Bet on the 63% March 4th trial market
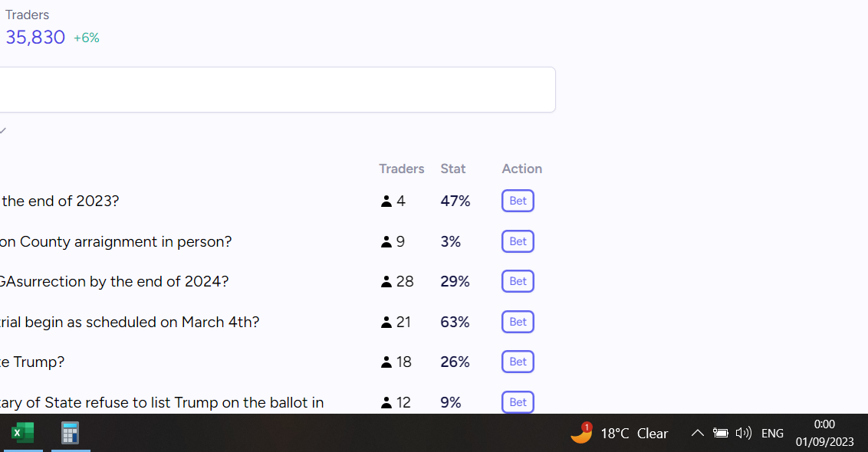Viewport: 868px width, 452px height. point(518,322)
